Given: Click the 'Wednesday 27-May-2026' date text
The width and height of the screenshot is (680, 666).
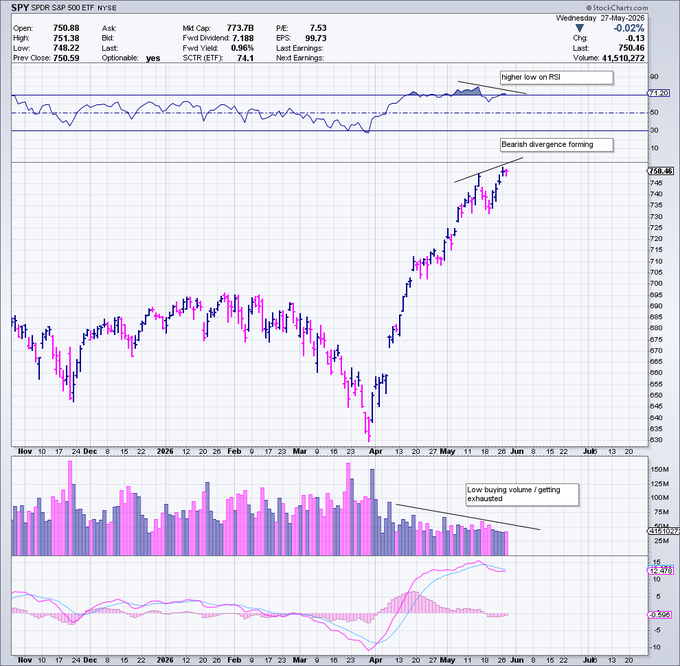Looking at the screenshot, I should click(600, 18).
